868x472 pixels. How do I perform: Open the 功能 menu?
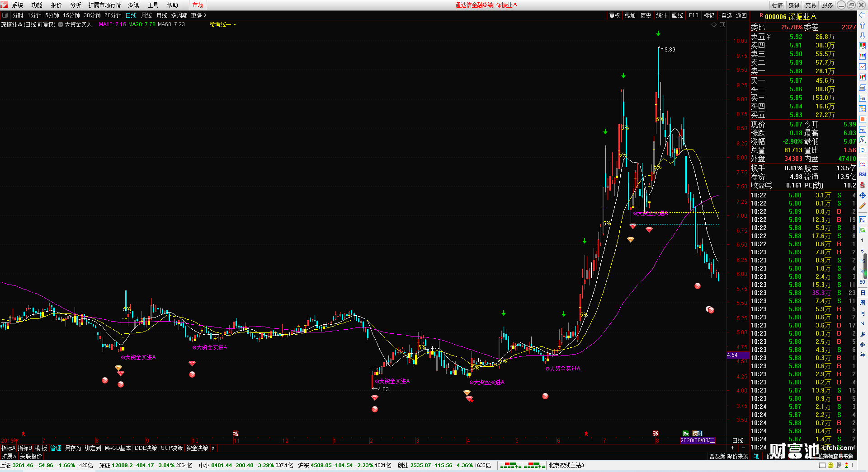(x=37, y=5)
